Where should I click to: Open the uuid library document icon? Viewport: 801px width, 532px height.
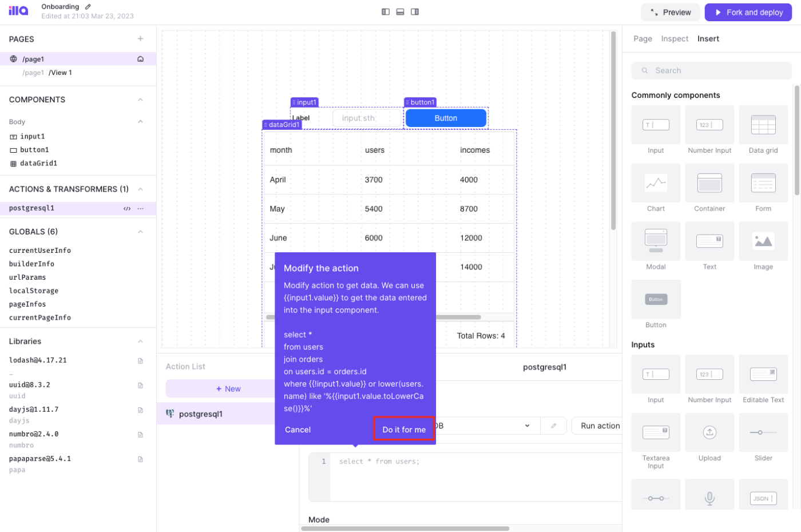[x=140, y=385]
